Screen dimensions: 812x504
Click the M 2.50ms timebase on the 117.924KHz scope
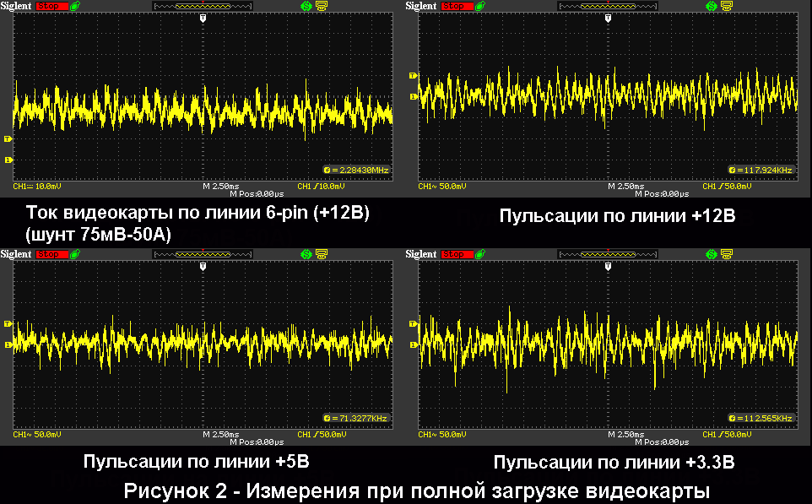(625, 186)
